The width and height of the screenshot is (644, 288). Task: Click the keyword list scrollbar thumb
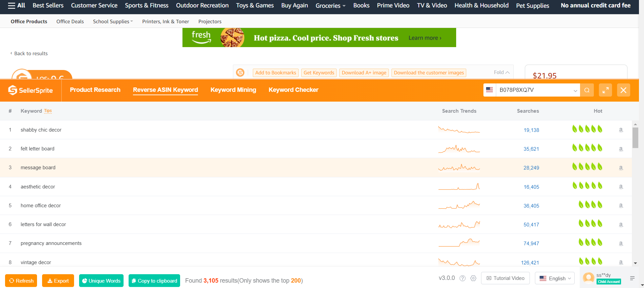(x=635, y=138)
